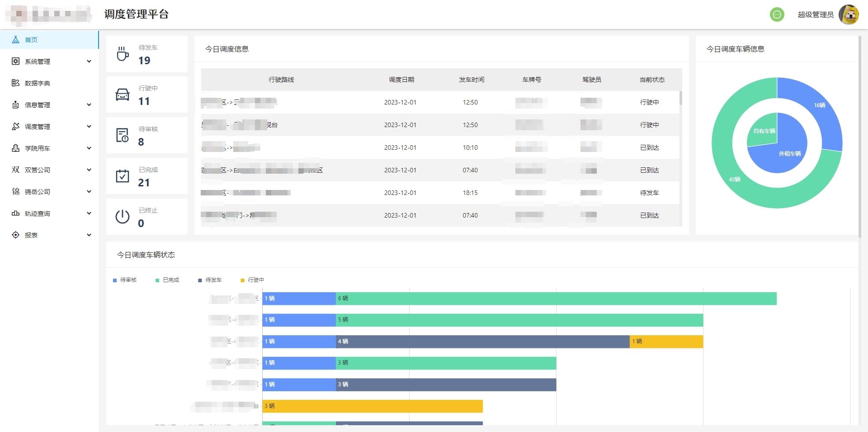Screen dimensions: 868x432
Task: Click the 数据字典 icon in sidebar
Action: coord(15,83)
